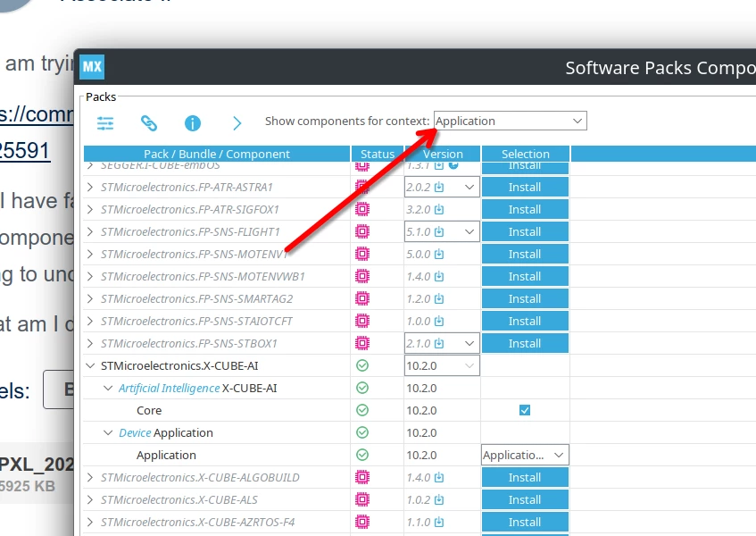
Task: Click the pink chip status icon for X-CUBE-ALGOBUILD
Action: coord(362,478)
